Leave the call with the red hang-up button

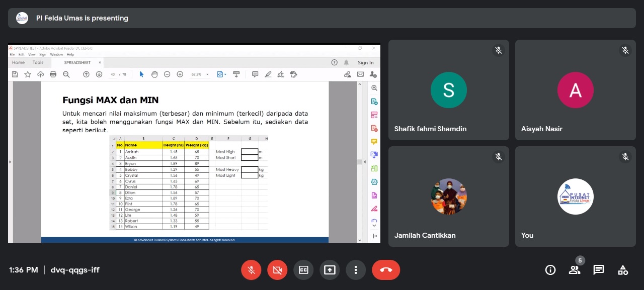(x=386, y=270)
